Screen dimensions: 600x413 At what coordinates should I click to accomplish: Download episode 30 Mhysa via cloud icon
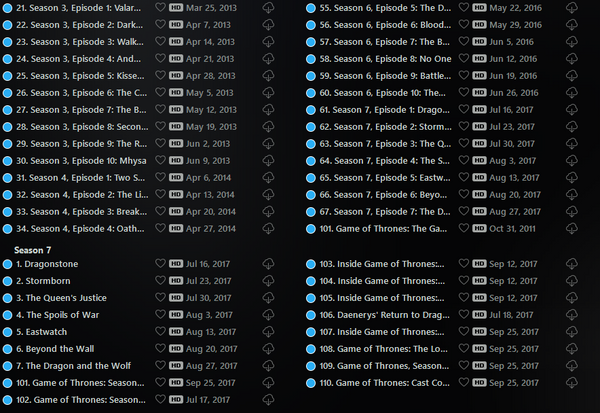pos(268,160)
